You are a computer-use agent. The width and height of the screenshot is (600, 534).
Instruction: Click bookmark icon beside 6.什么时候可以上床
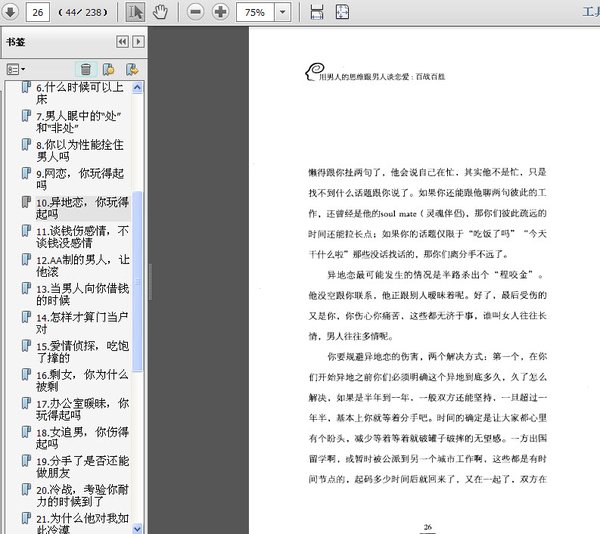coord(26,87)
